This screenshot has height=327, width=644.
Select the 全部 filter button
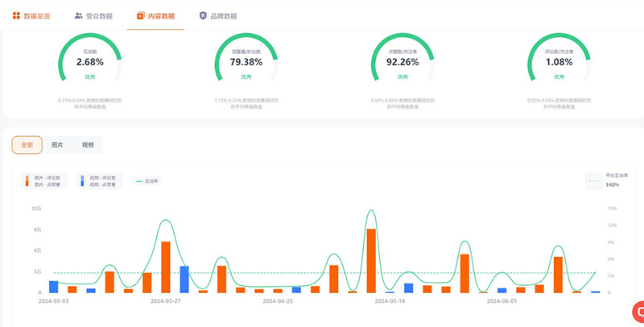(x=27, y=145)
